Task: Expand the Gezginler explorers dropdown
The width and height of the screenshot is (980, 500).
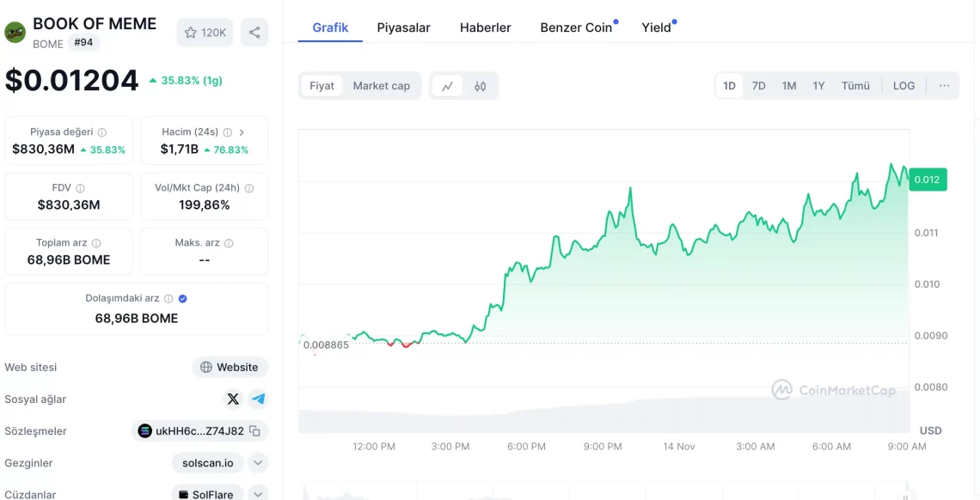Action: (x=257, y=463)
